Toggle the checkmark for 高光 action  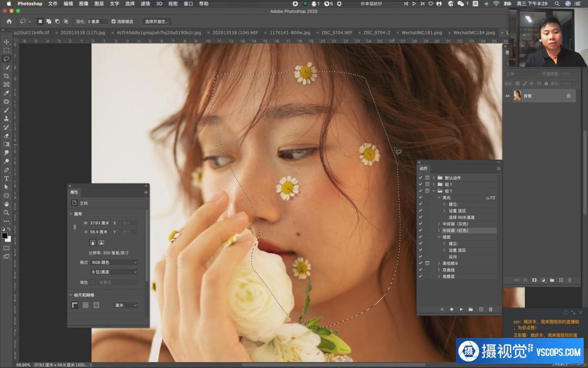pos(420,197)
